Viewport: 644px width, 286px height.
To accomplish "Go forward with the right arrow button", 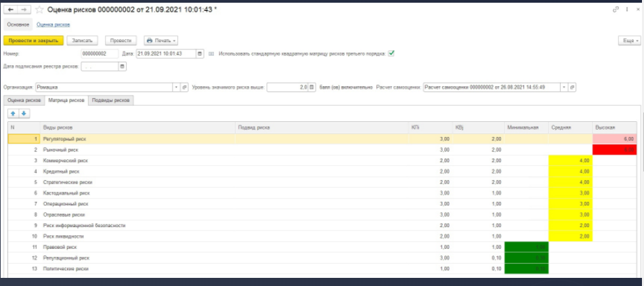I will [x=24, y=9].
